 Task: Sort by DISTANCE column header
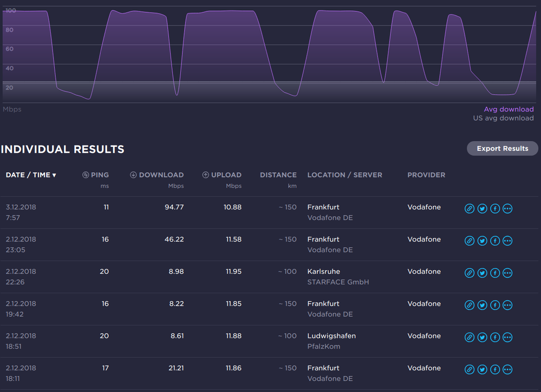[x=278, y=175]
